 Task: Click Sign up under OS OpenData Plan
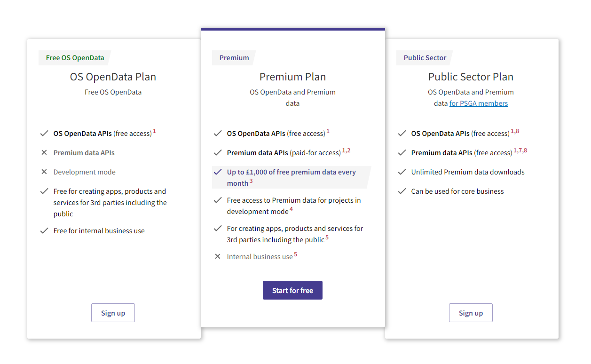pyautogui.click(x=113, y=312)
